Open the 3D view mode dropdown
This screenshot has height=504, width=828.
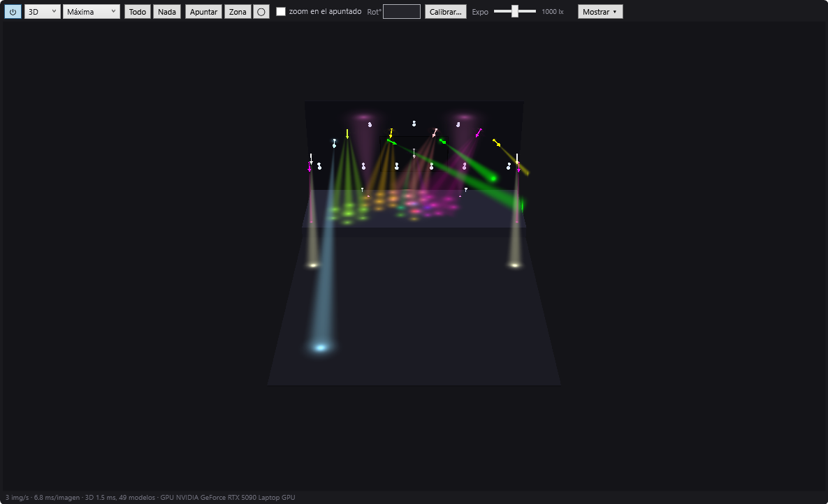[x=42, y=12]
